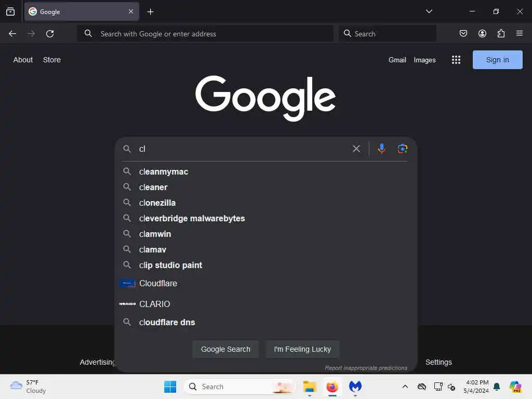532x399 pixels.
Task: Open the weather widget showing 57°F
Action: click(x=28, y=387)
